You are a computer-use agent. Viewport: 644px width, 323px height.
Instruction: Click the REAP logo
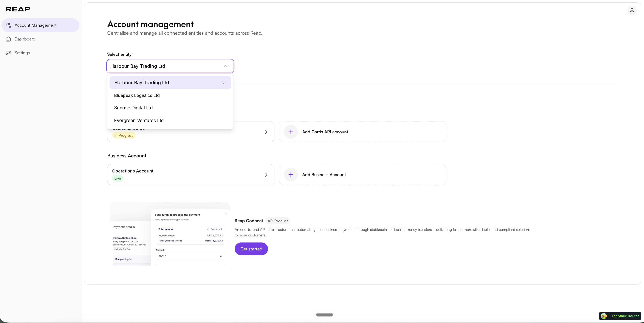18,9
